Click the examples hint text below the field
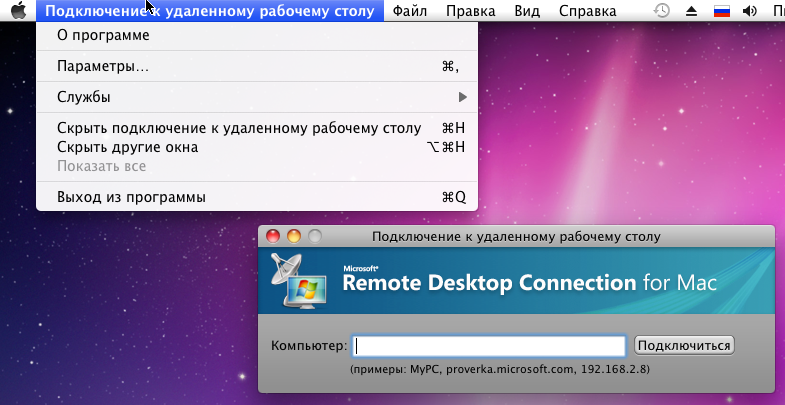785x405 pixels. tap(500, 370)
